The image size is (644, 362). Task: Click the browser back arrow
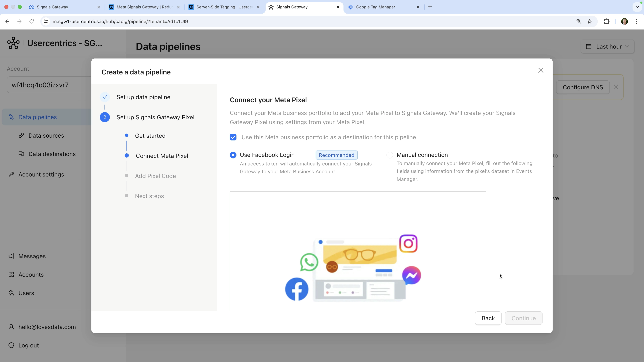[7, 21]
